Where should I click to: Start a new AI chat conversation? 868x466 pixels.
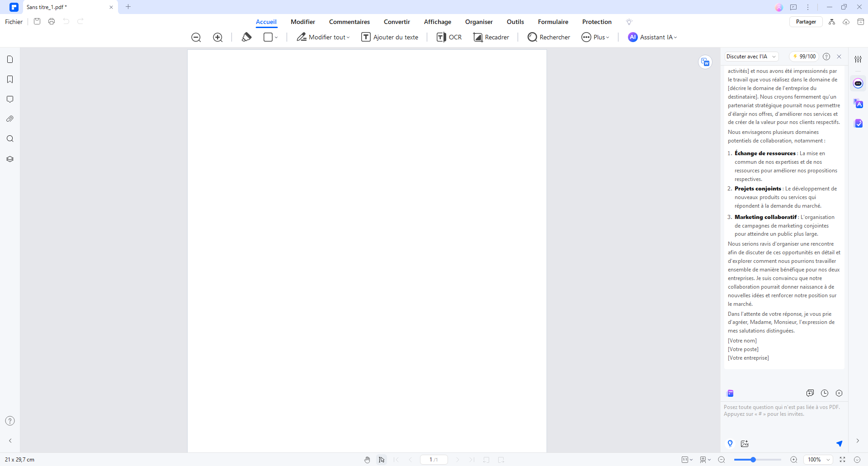click(x=810, y=393)
